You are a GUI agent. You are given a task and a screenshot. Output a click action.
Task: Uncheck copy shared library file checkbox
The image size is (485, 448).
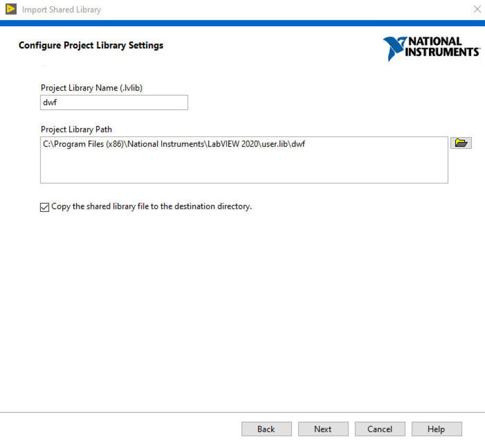44,207
